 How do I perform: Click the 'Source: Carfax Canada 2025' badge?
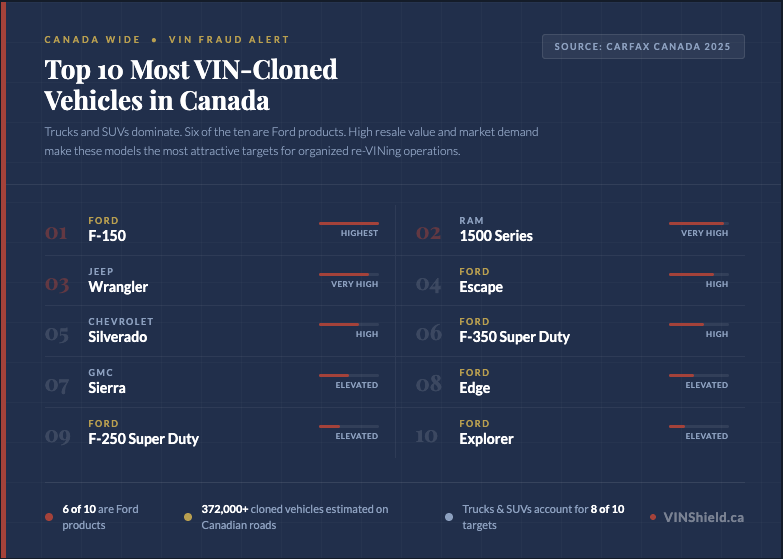[643, 47]
